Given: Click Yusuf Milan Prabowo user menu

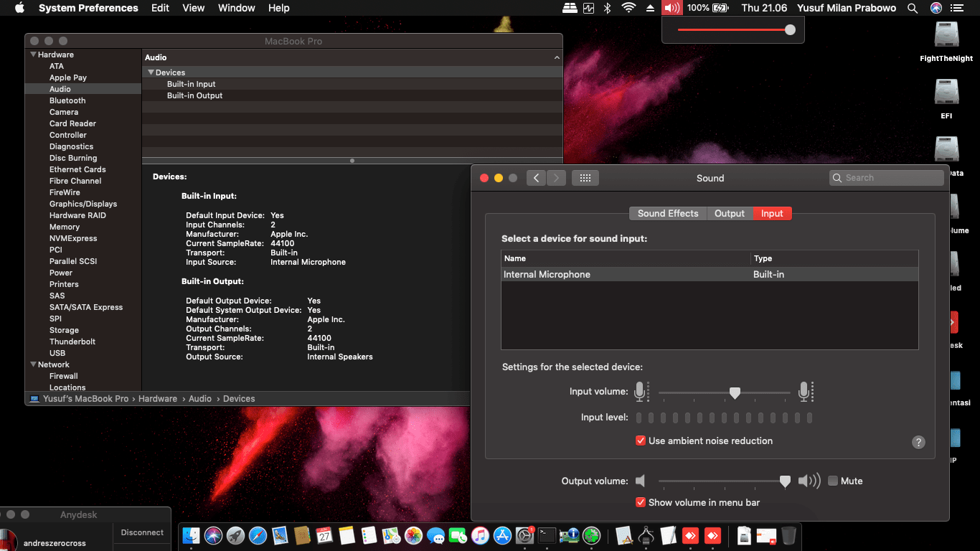Looking at the screenshot, I should (847, 8).
